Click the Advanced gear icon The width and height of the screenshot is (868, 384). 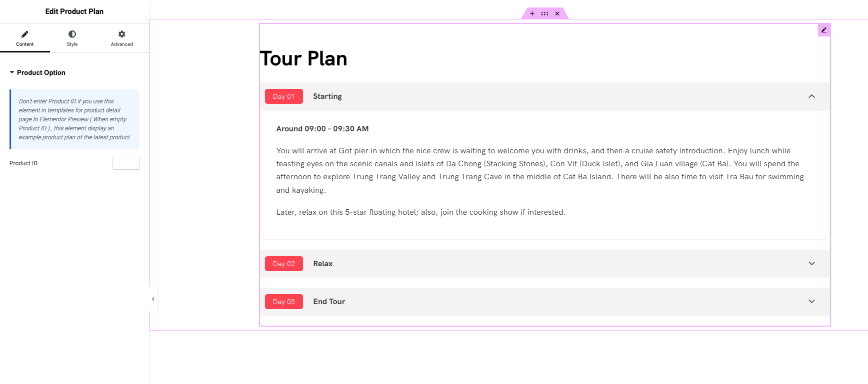point(121,34)
